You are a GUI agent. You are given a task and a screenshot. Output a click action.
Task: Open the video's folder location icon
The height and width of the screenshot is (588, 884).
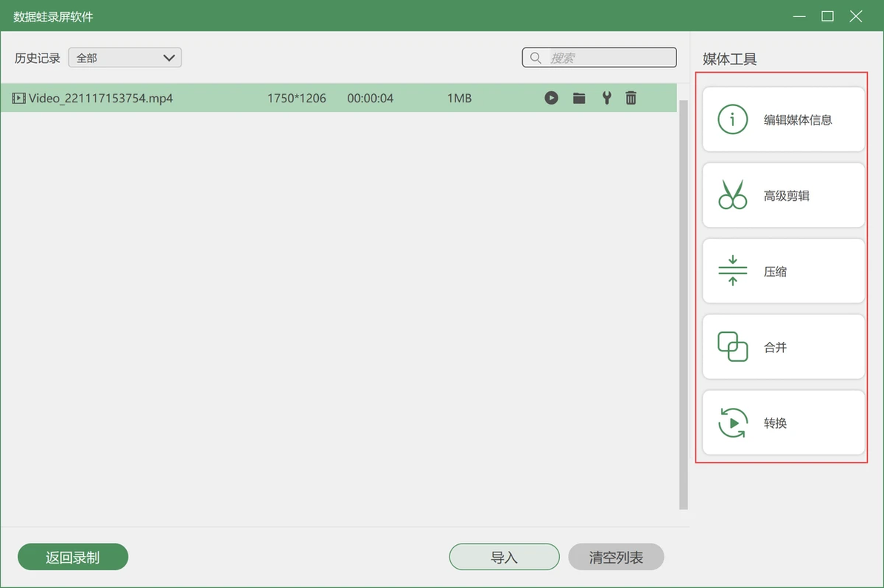(579, 98)
